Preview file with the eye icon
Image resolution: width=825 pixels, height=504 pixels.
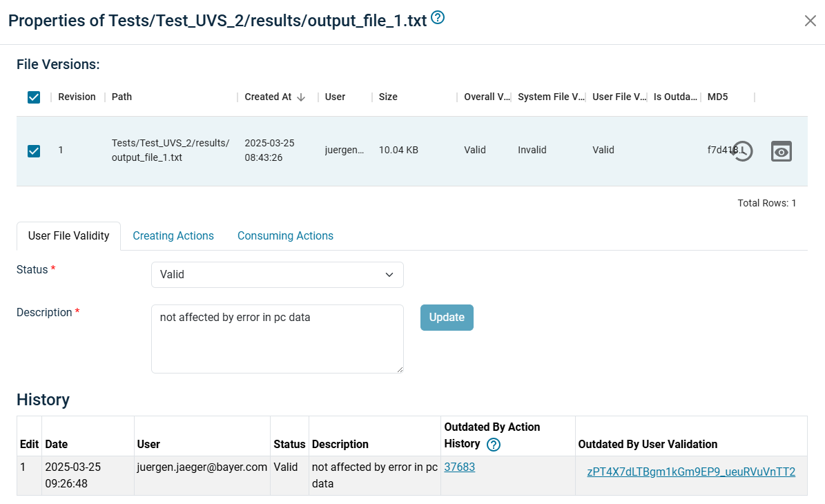[x=781, y=151]
